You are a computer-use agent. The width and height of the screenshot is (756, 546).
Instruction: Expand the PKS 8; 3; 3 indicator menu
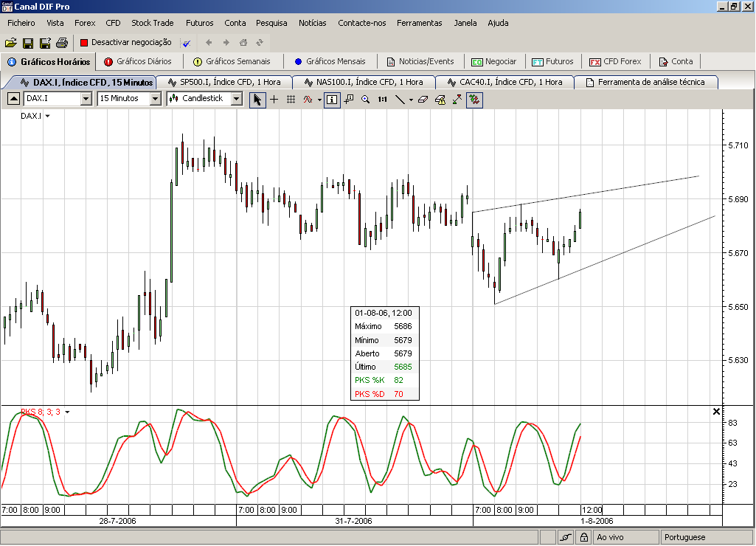(67, 412)
